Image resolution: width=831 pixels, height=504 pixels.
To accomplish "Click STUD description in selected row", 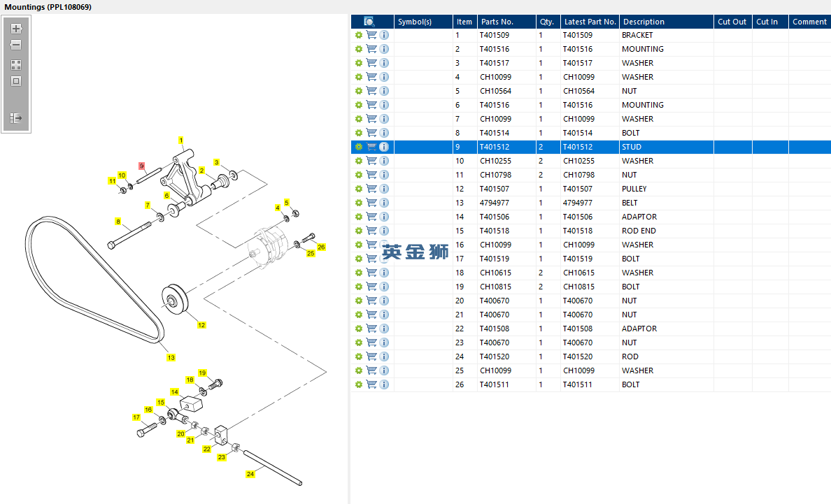I will (x=631, y=147).
